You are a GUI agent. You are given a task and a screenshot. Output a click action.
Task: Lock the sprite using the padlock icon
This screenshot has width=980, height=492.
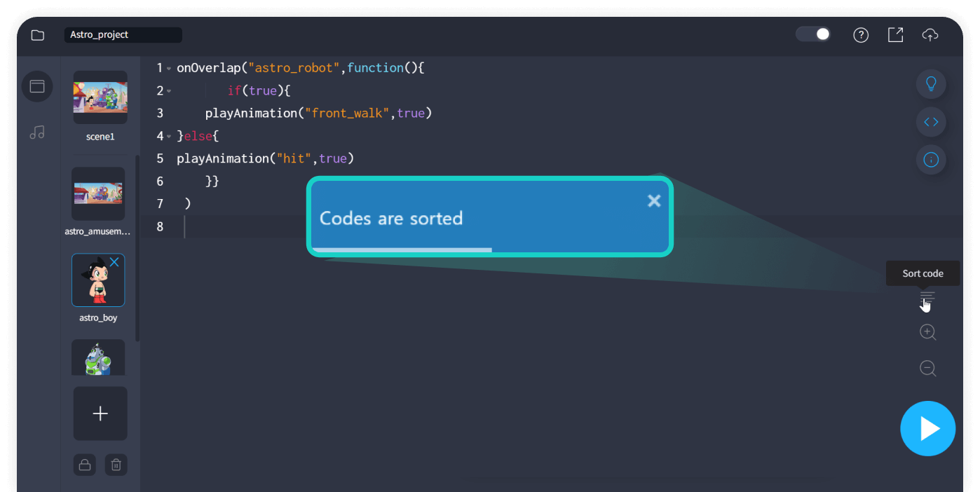pyautogui.click(x=85, y=465)
